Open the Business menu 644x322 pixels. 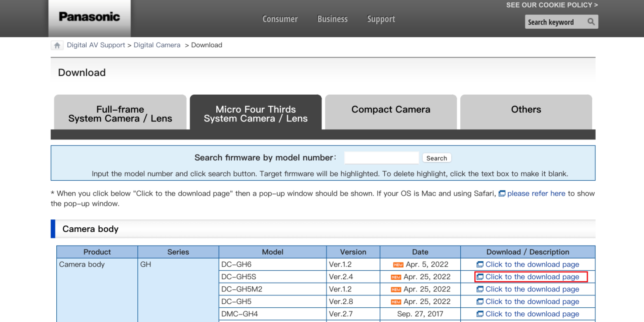click(332, 19)
